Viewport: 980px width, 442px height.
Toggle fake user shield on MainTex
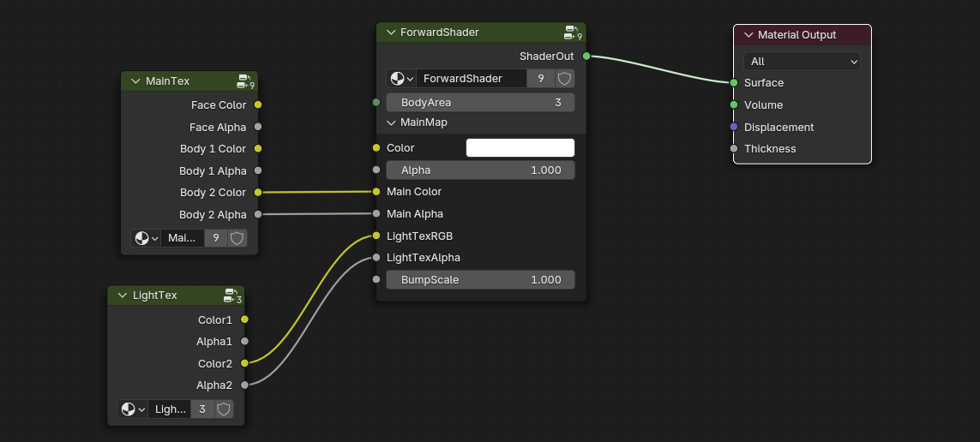[x=237, y=238]
